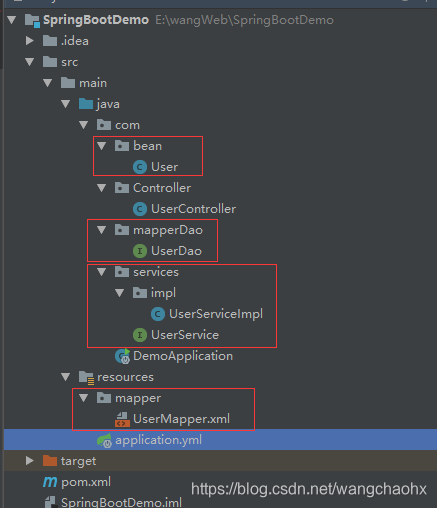Viewport: 437px width, 508px height.
Task: Click the com package icon
Action: coord(104,125)
